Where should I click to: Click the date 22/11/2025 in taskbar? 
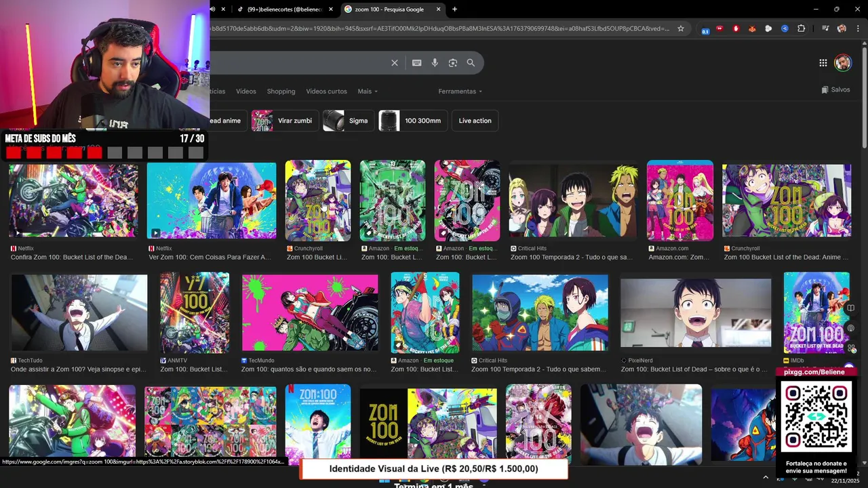click(846, 481)
